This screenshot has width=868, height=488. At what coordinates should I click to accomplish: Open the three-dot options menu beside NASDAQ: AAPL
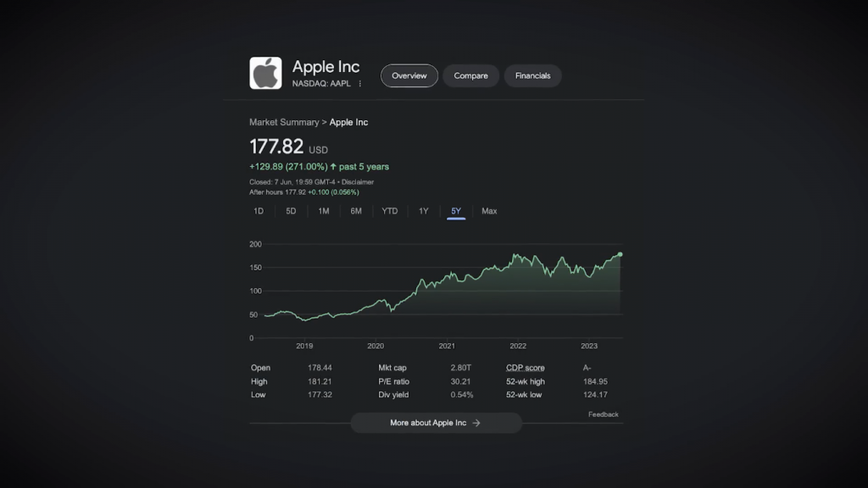coord(360,84)
